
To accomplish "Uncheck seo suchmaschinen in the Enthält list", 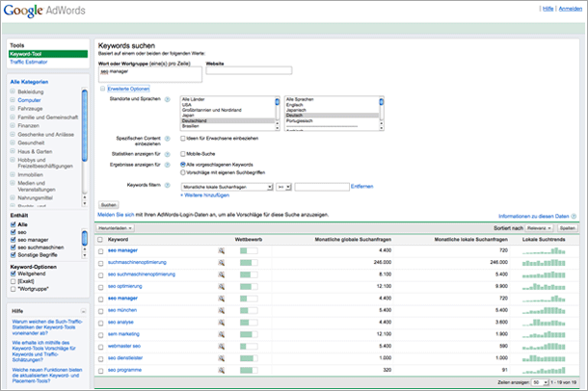I will pyautogui.click(x=13, y=248).
